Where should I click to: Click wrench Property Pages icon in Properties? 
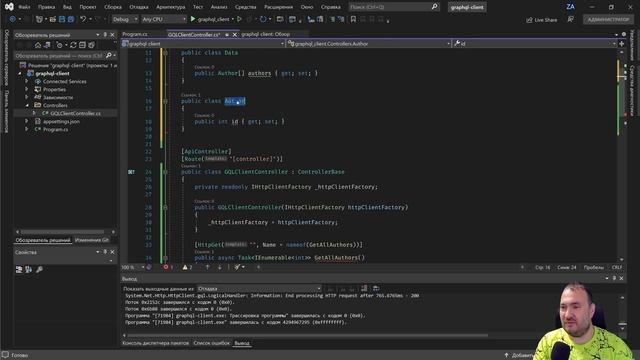[x=39, y=269]
